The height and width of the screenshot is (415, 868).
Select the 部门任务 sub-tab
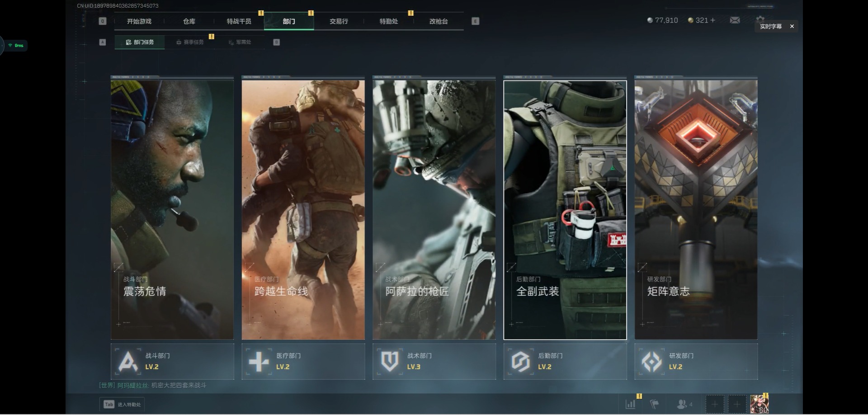[140, 42]
